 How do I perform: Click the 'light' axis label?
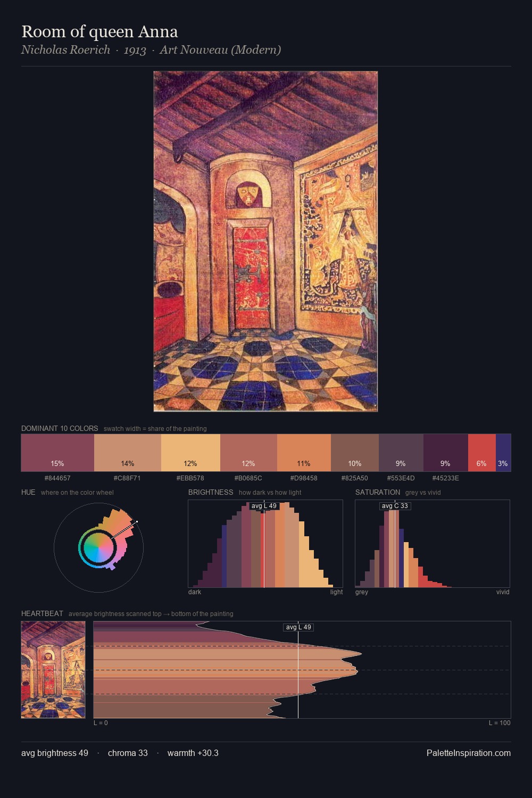click(336, 592)
